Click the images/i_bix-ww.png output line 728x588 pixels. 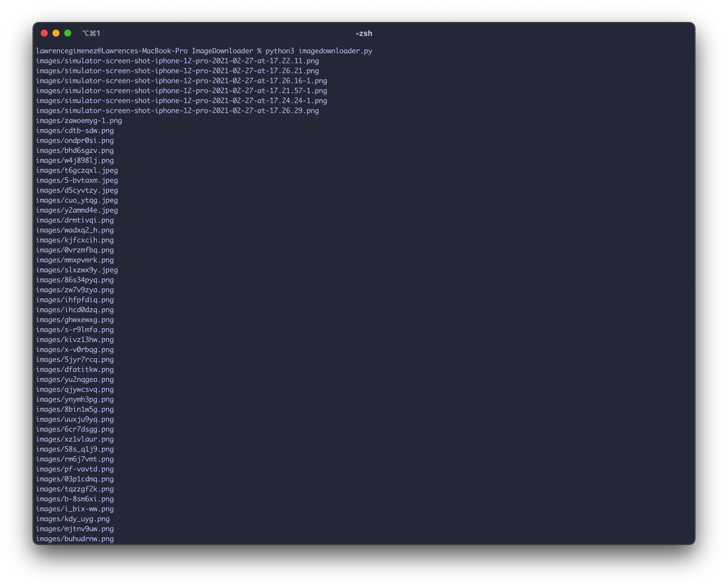tap(75, 509)
